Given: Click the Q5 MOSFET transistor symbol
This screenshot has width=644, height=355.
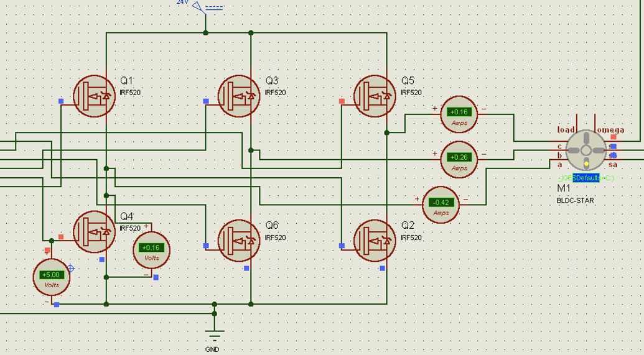Looking at the screenshot, I should coord(375,96).
